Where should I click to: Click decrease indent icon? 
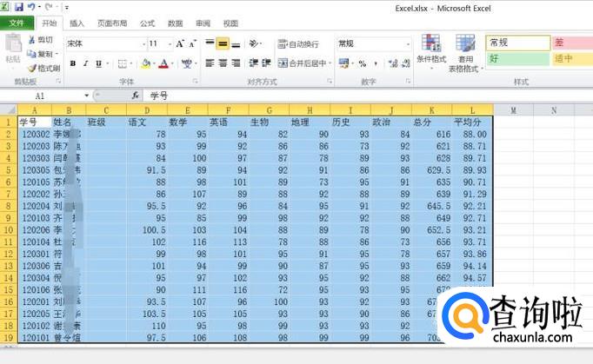pos(253,63)
